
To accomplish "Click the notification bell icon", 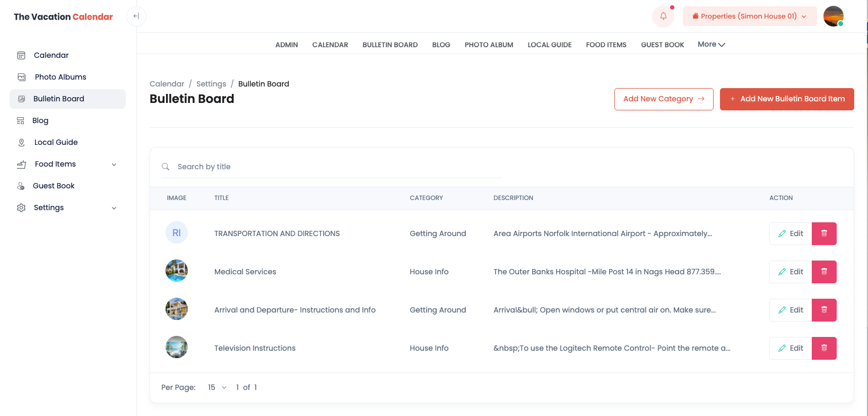I will pyautogui.click(x=663, y=16).
